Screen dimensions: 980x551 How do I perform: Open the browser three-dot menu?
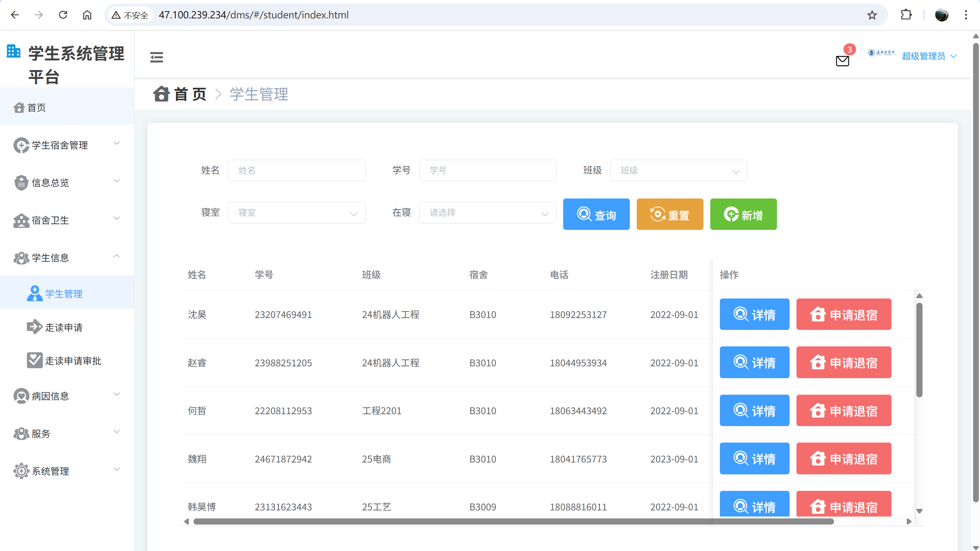click(966, 15)
